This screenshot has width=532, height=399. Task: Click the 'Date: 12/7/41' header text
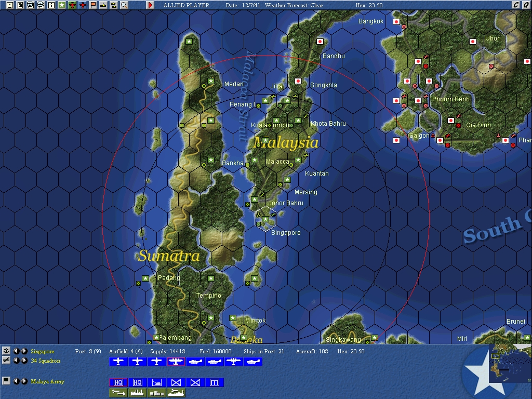pos(242,5)
